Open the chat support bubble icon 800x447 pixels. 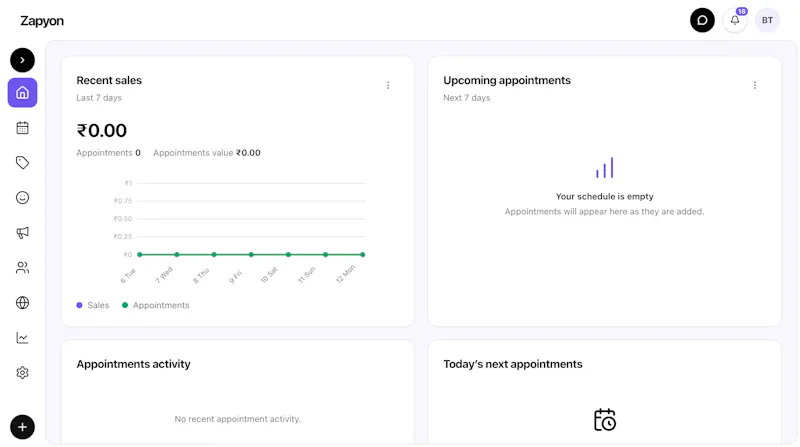coord(703,20)
